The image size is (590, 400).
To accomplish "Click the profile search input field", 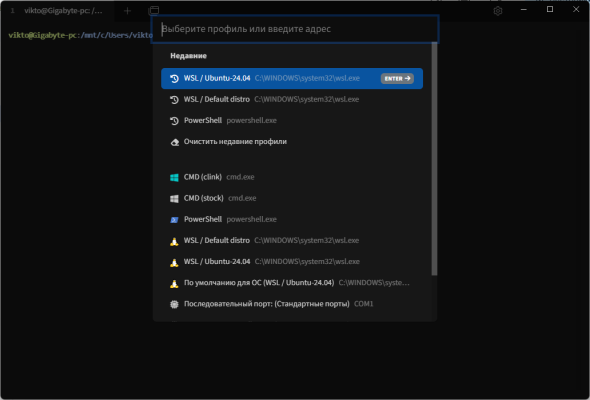I will click(x=295, y=29).
